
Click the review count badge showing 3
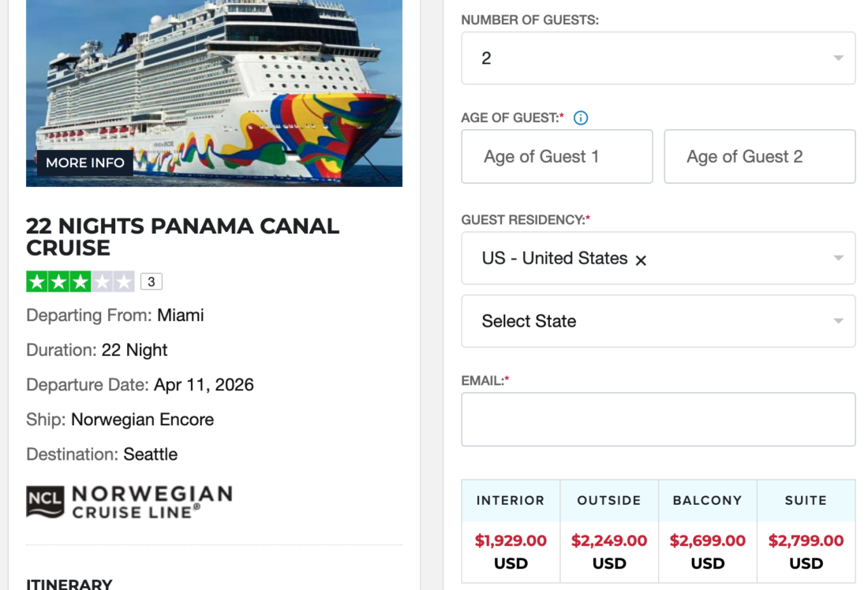(151, 282)
